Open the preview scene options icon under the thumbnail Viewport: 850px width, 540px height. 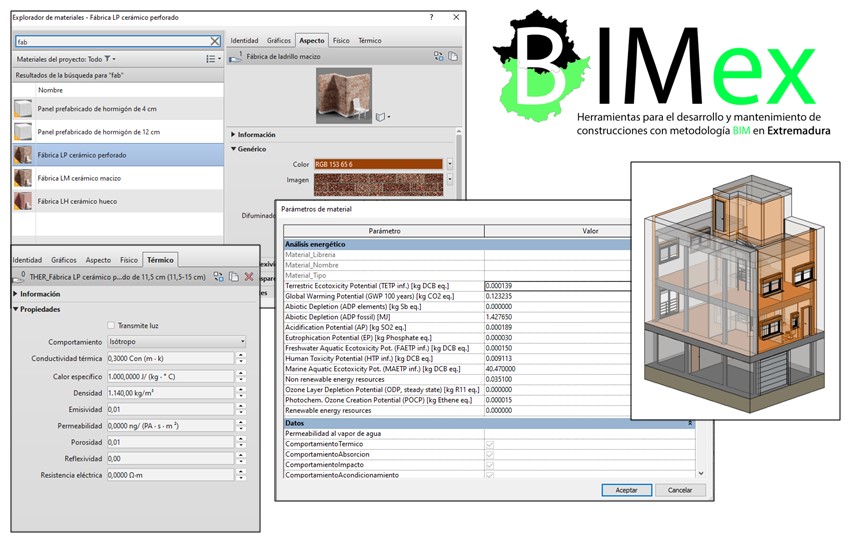coord(383,117)
